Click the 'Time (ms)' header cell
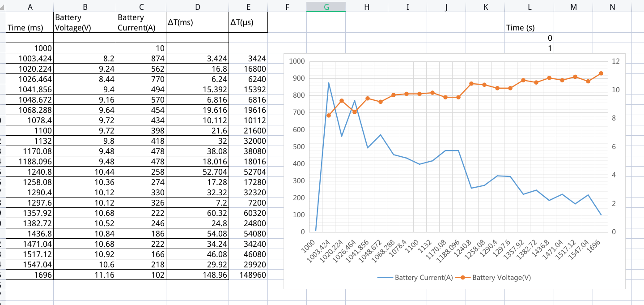Viewport: 644px width, 305px height. click(30, 22)
